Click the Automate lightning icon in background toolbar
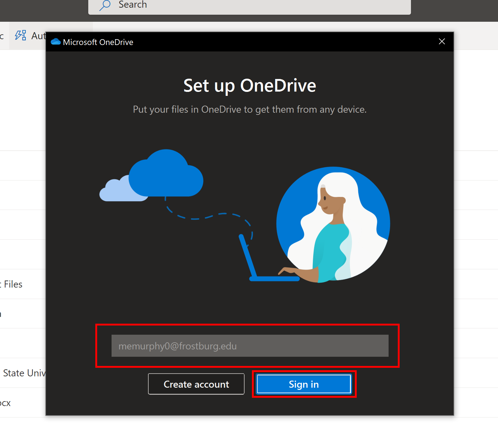 coord(21,36)
